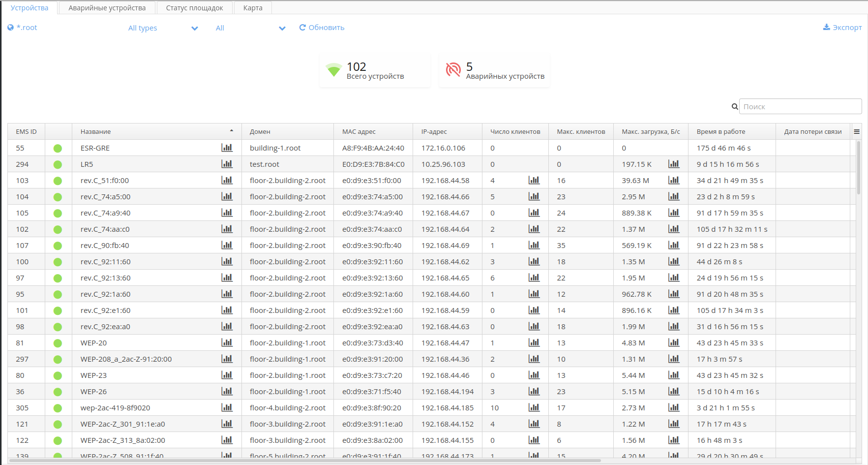Viewport: 868px width, 465px height.
Task: View max load chart for wep-2ac-419-8f9020
Action: click(x=674, y=407)
